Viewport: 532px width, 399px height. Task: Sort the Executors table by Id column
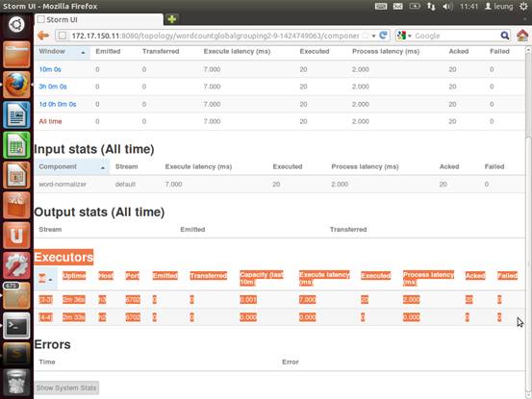pos(45,279)
